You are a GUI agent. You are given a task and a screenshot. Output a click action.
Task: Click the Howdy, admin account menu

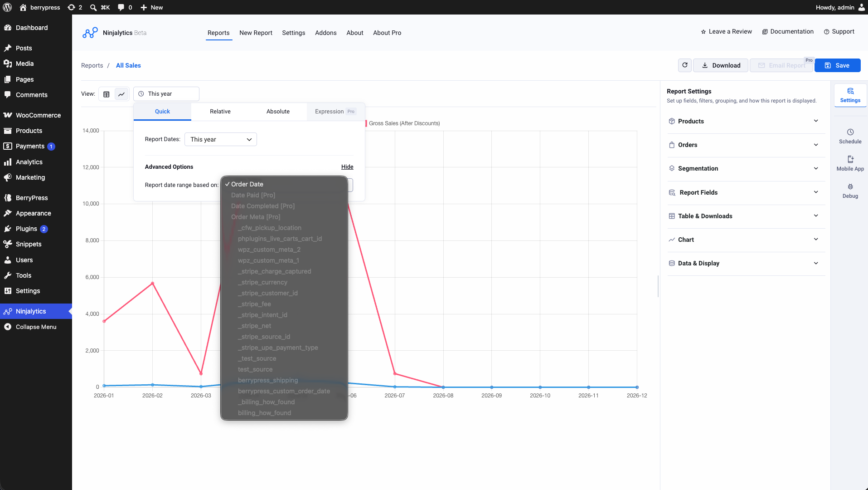[x=840, y=7]
